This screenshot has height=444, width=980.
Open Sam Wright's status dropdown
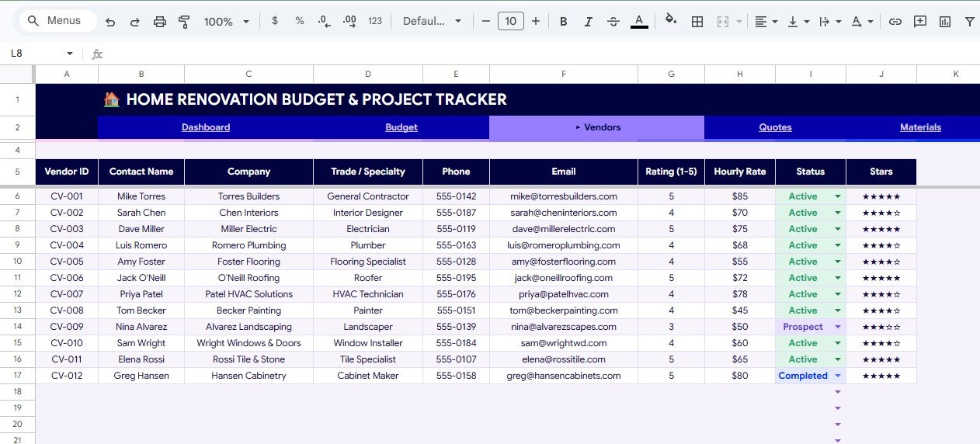(x=838, y=343)
